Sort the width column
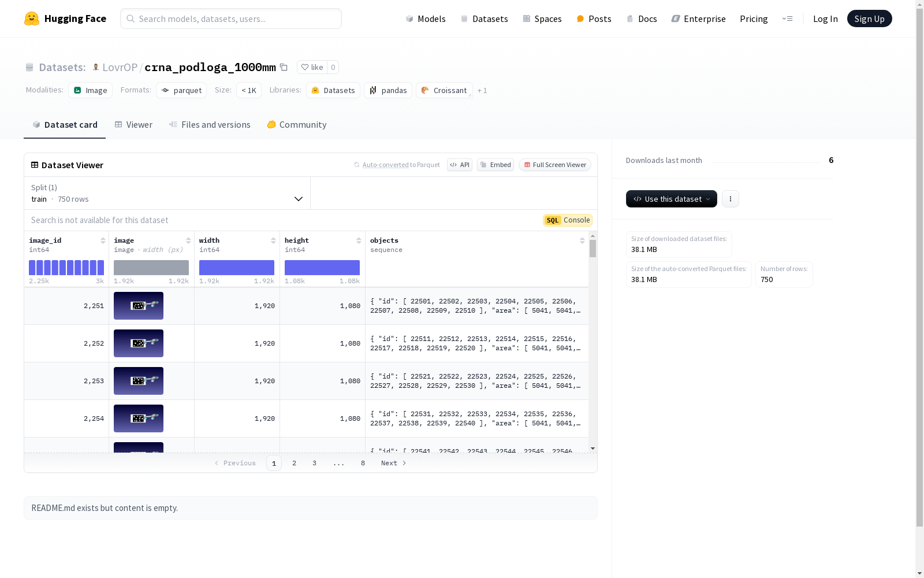 [273, 240]
